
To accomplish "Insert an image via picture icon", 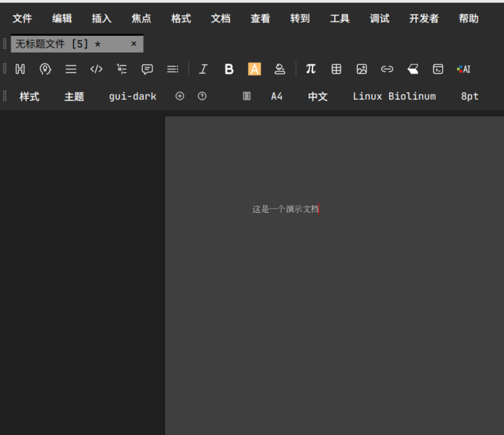I will pyautogui.click(x=362, y=69).
